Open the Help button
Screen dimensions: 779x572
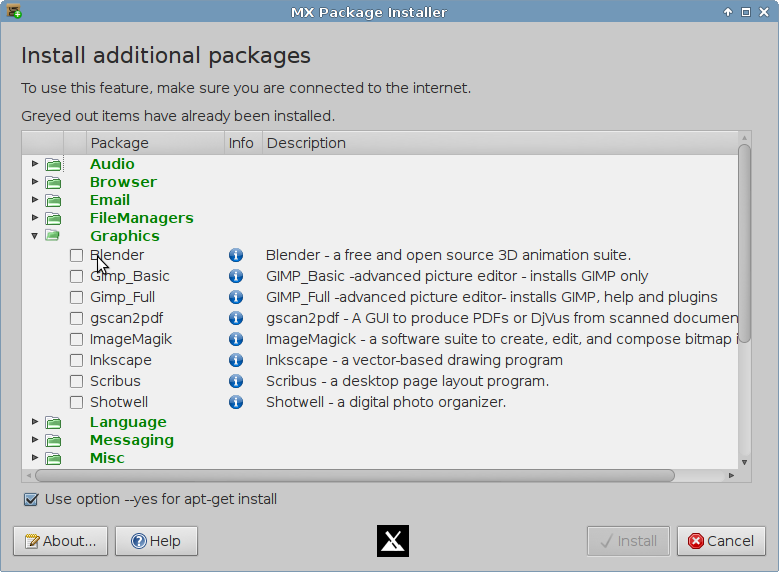click(x=156, y=541)
